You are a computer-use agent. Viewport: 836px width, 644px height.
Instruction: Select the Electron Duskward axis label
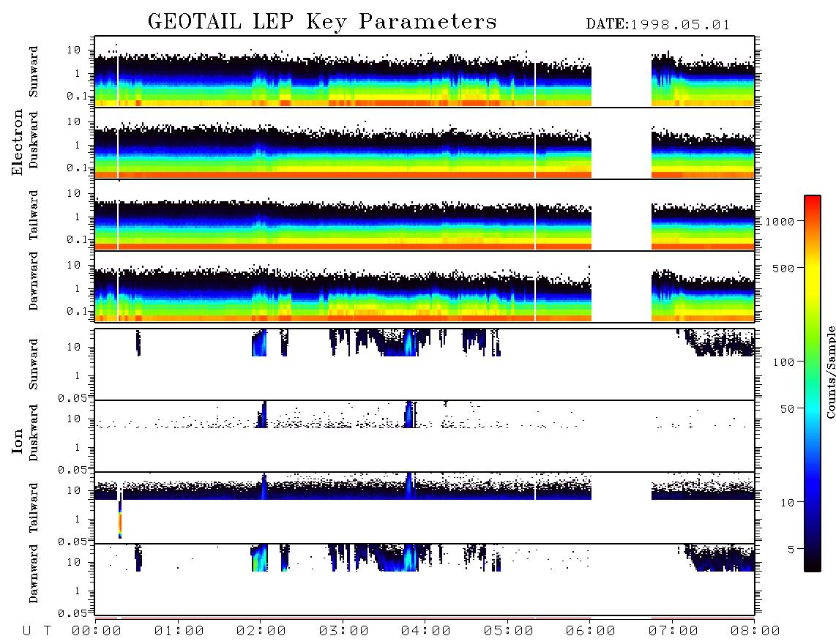pos(34,140)
